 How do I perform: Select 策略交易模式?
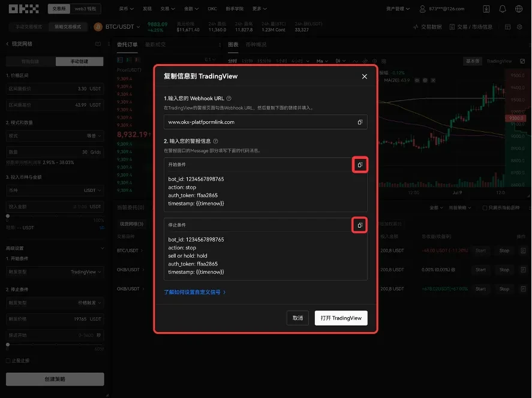pos(68,27)
